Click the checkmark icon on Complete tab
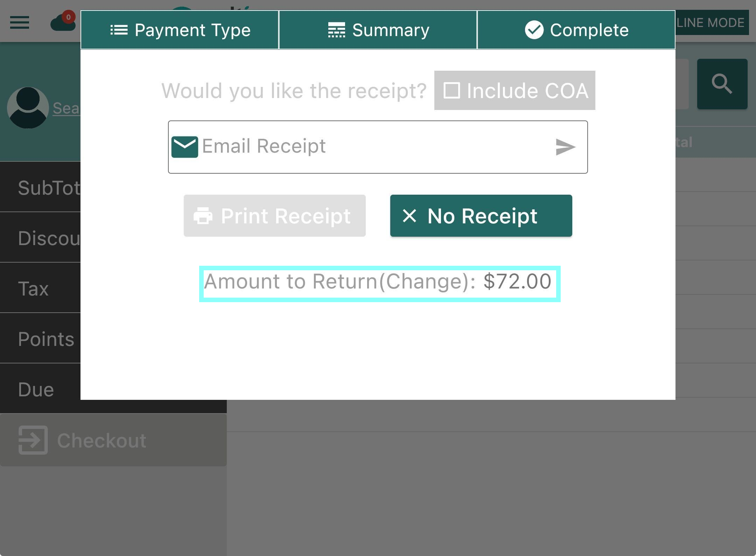 pyautogui.click(x=534, y=30)
